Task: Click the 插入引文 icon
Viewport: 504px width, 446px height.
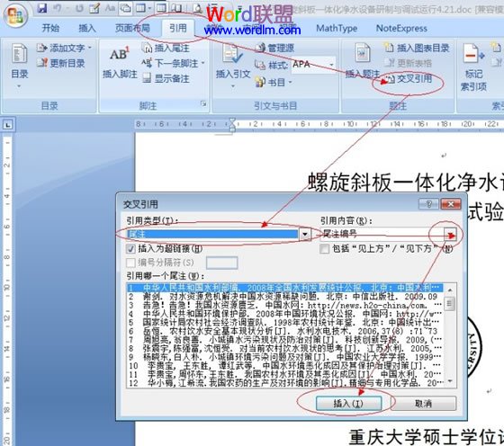Action: pos(233,54)
